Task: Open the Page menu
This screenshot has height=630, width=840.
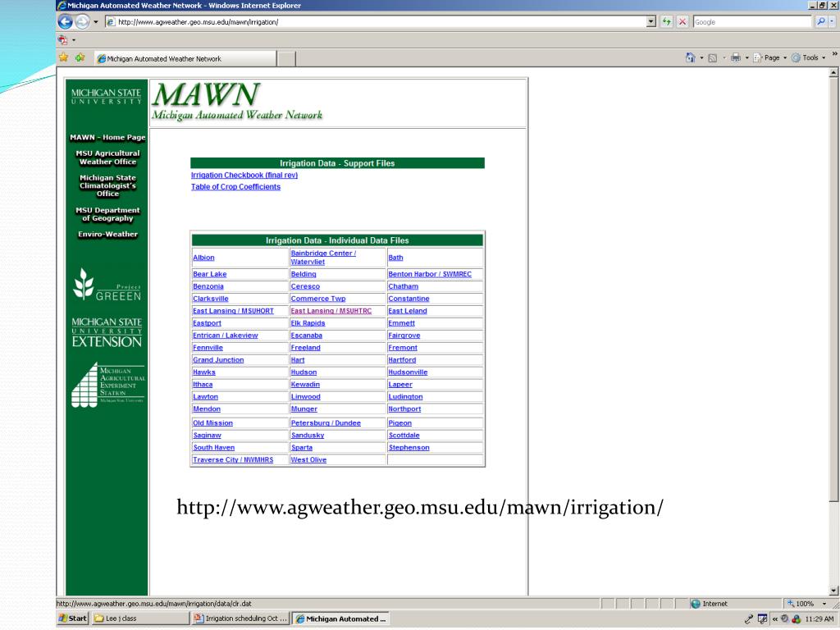Action: (x=769, y=58)
